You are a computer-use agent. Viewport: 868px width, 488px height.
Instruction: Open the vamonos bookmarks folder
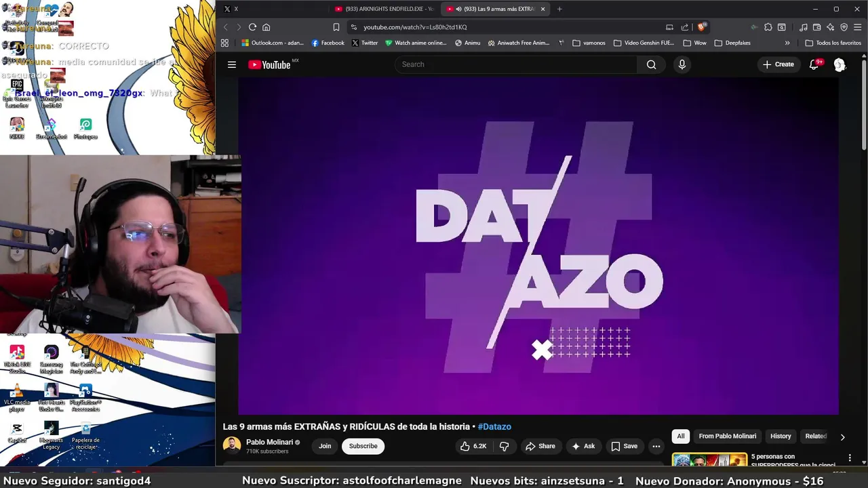tap(589, 43)
